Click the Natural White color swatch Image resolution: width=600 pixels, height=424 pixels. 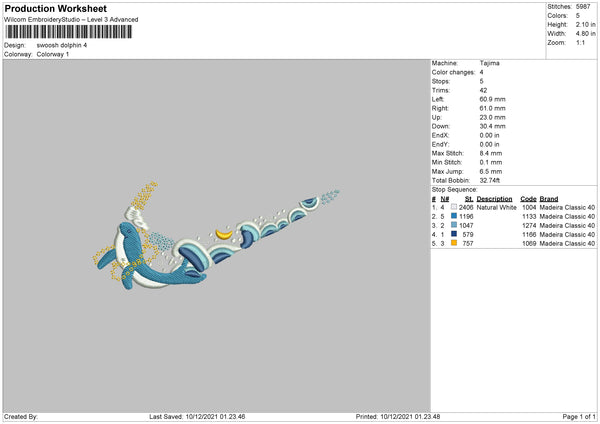coord(454,207)
